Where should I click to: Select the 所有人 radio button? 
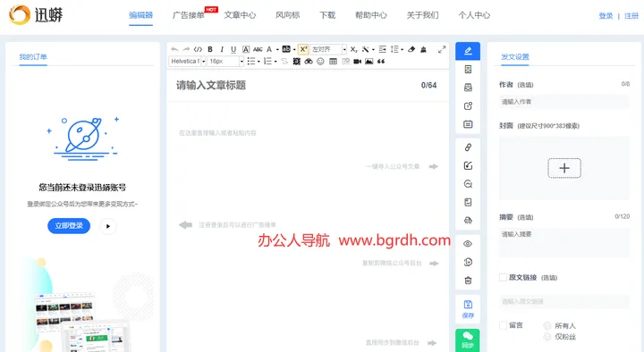[547, 326]
